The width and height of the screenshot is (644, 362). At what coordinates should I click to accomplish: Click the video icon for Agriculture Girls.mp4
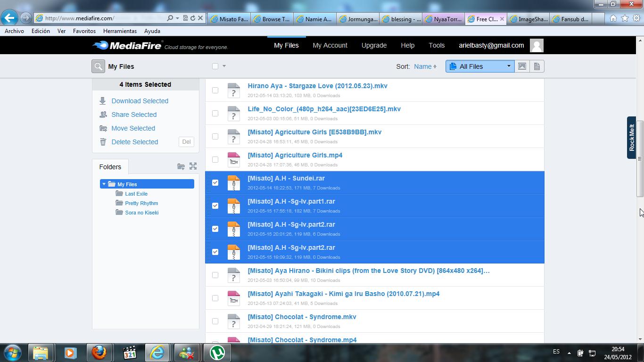pos(234,159)
